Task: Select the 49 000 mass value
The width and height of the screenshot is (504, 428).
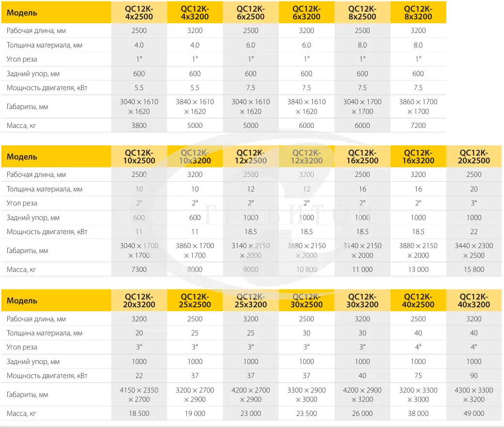Action: coord(474,413)
